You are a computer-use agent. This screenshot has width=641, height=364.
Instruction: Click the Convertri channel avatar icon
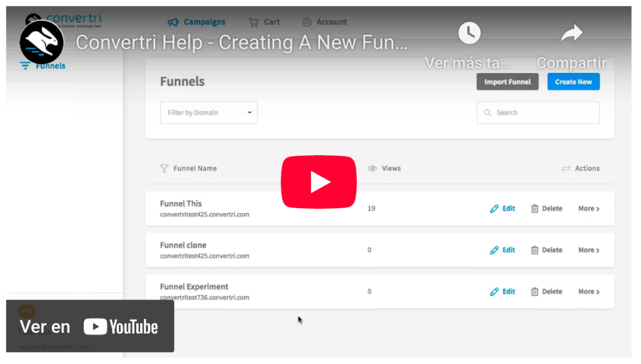[x=41, y=42]
